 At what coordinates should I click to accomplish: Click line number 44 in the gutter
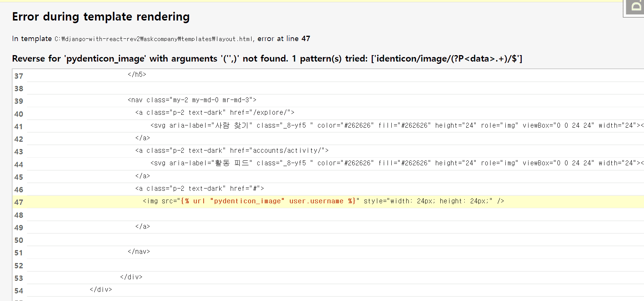click(x=19, y=165)
